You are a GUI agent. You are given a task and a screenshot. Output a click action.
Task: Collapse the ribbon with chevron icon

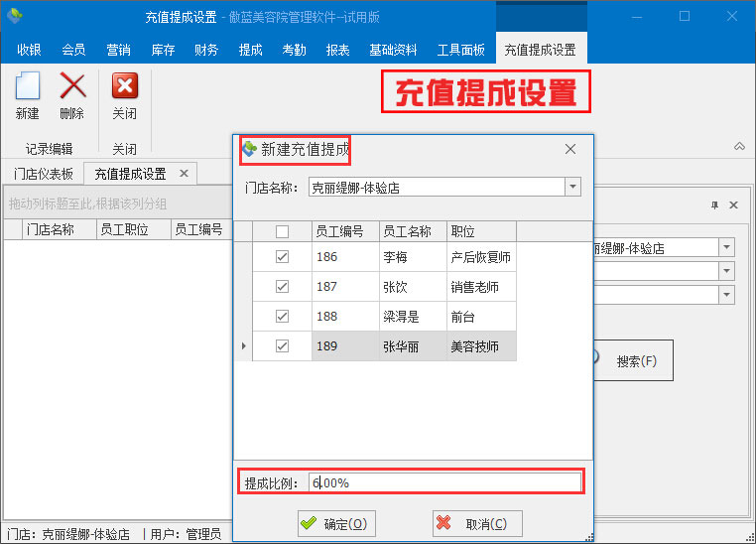pyautogui.click(x=739, y=146)
